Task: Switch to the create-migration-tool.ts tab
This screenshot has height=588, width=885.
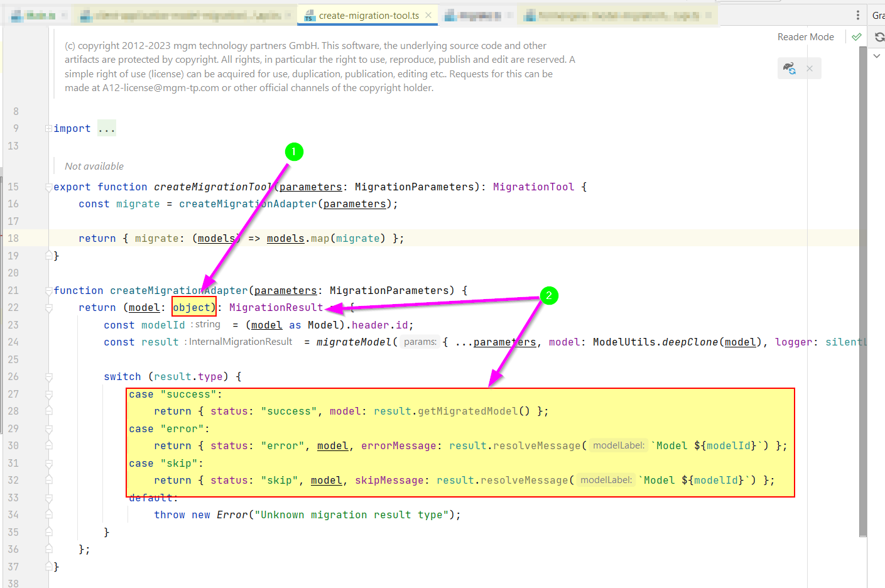Action: 367,16
